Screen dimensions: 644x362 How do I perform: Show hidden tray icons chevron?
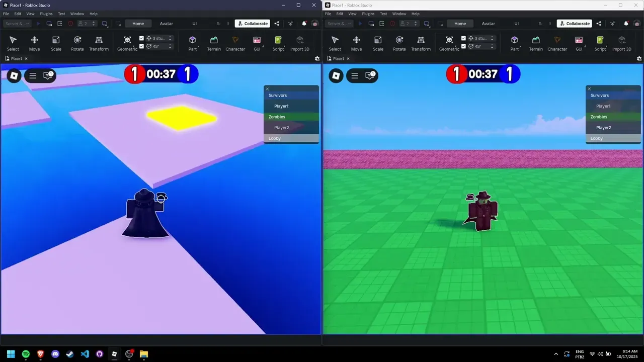[x=556, y=354]
